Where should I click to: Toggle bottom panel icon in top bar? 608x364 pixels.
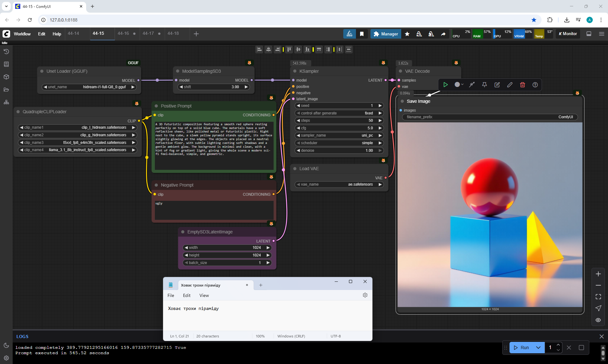pos(589,34)
